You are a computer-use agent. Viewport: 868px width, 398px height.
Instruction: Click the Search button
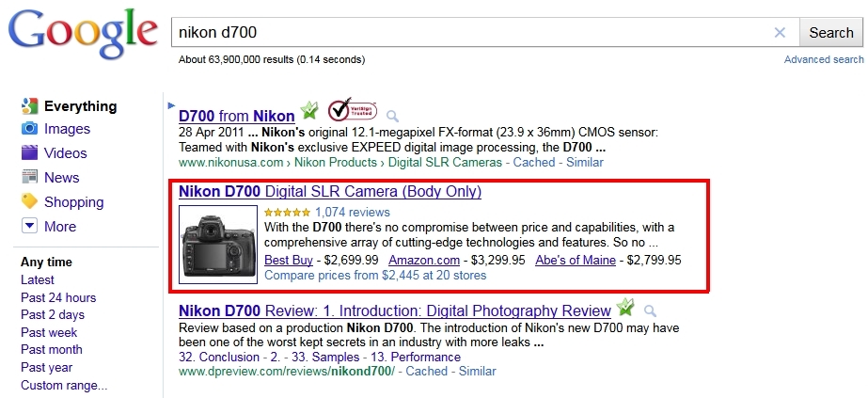830,33
